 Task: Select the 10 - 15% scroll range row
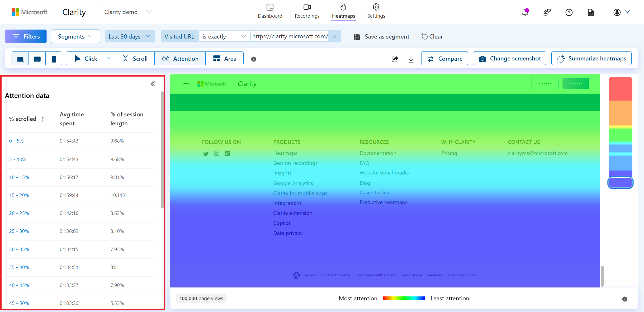point(79,177)
